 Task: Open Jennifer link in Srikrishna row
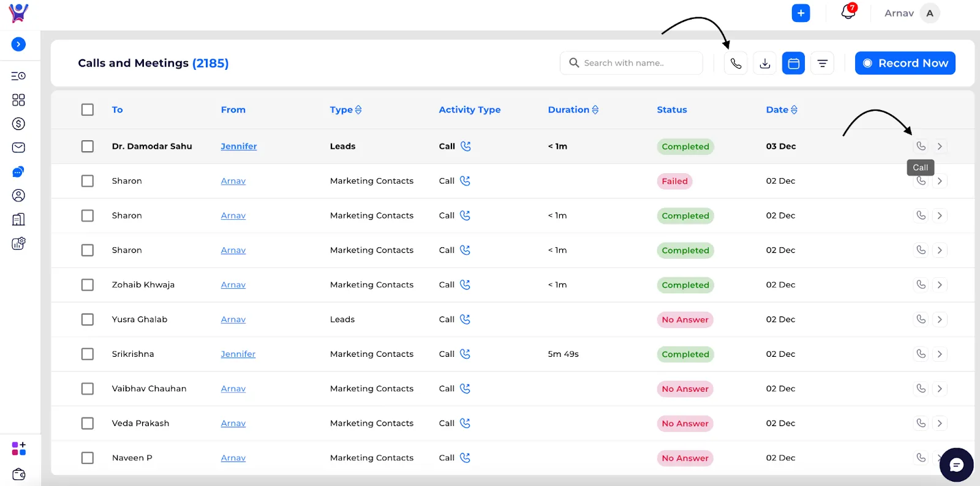238,354
